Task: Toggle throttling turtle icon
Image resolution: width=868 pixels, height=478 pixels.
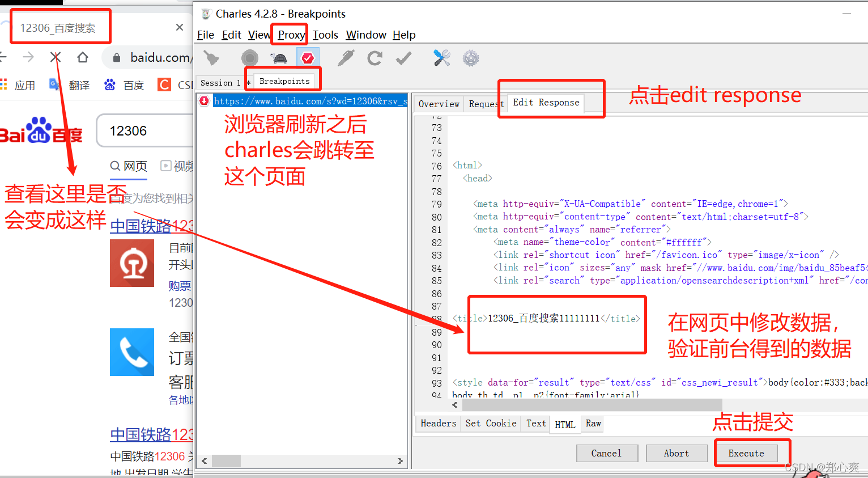Action: pos(279,58)
